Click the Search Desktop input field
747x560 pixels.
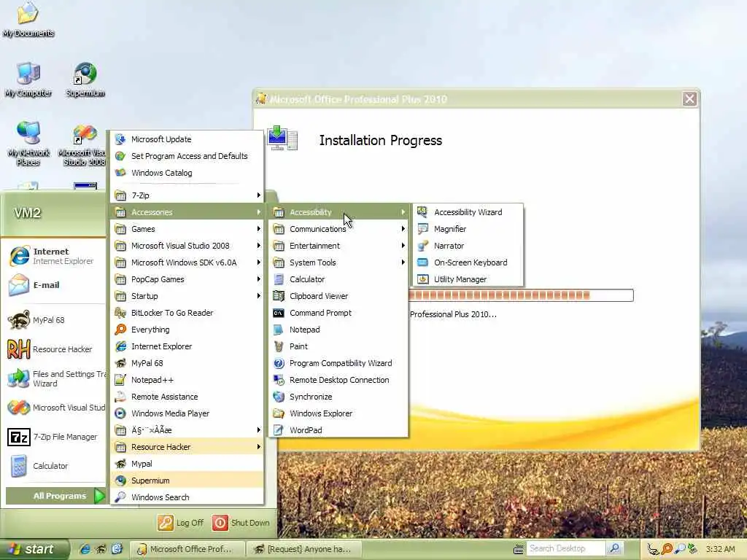[x=565, y=548]
